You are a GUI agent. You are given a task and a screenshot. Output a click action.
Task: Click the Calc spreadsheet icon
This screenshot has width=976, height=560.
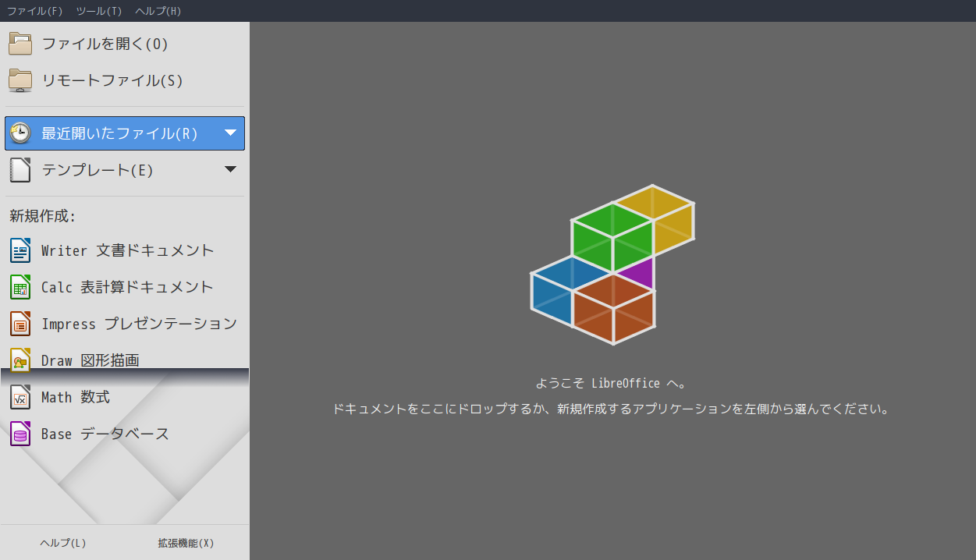click(20, 287)
